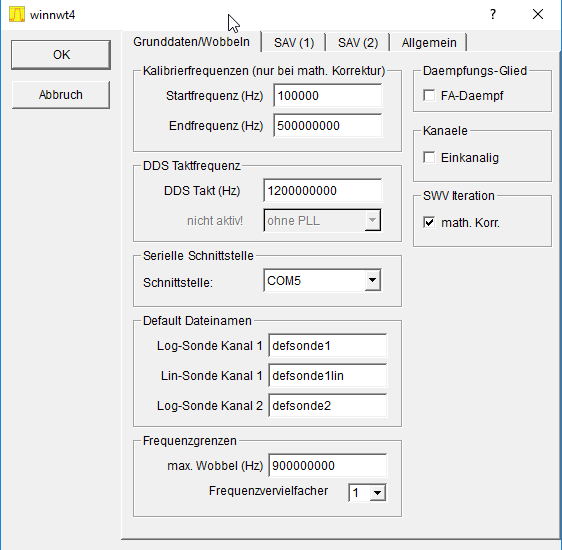Switch to the Grunddaten/Wobbeln tab
Screen dimensions: 562x550
pyautogui.click(x=191, y=42)
